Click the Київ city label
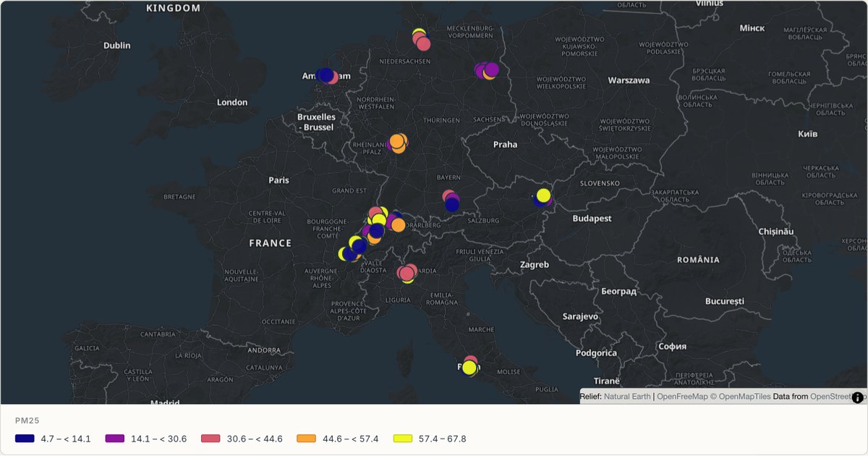This screenshot has height=456, width=868. 807,133
